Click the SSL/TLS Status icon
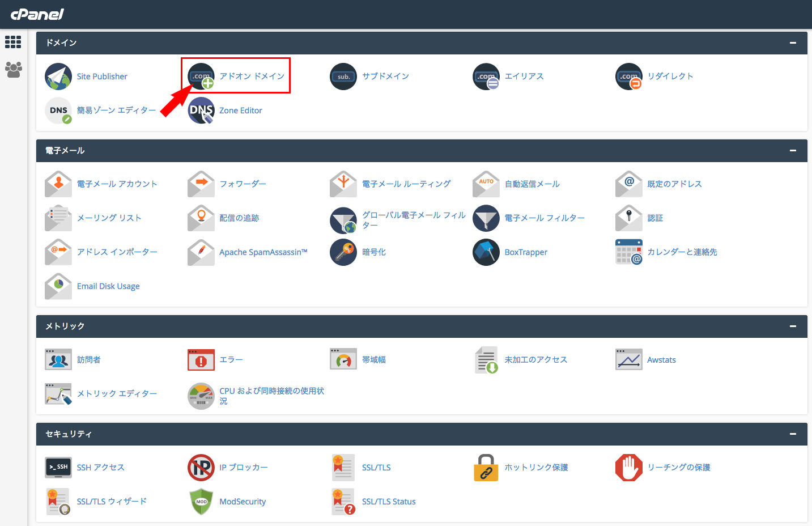Viewport: 812px width, 526px height. [343, 502]
